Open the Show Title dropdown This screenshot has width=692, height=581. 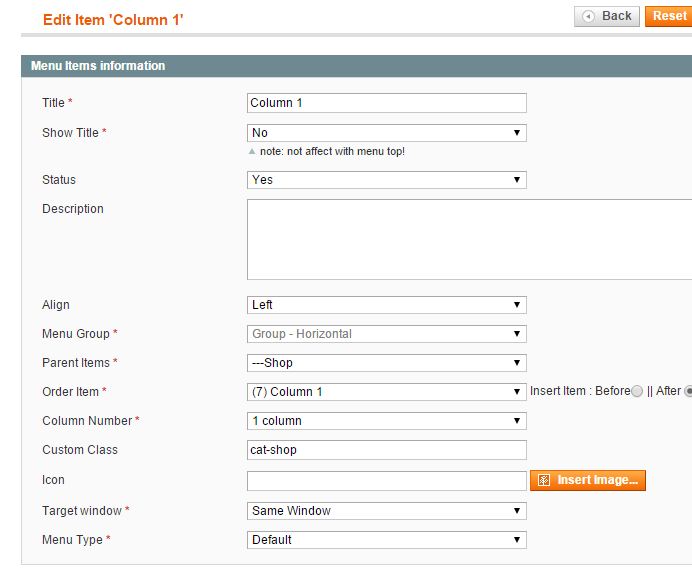click(x=387, y=133)
